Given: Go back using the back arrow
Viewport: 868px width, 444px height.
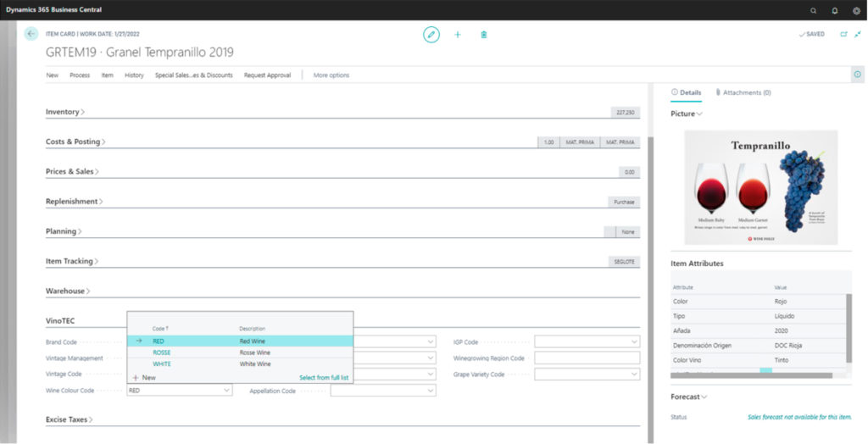Looking at the screenshot, I should (x=31, y=34).
